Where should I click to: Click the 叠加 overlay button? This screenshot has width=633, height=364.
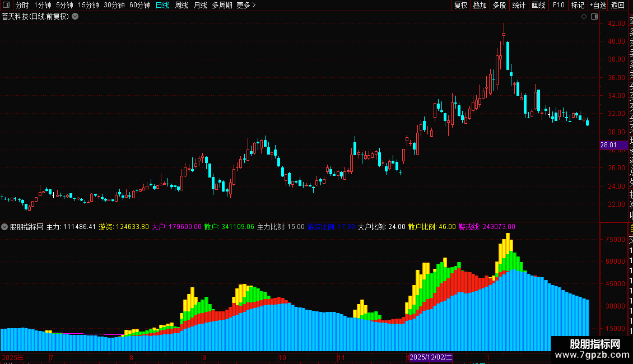pos(480,5)
